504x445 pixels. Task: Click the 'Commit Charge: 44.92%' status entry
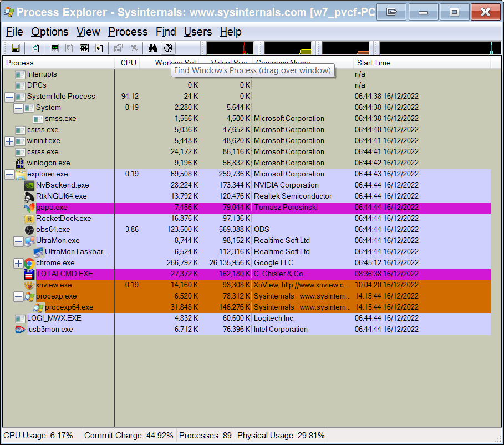click(129, 436)
